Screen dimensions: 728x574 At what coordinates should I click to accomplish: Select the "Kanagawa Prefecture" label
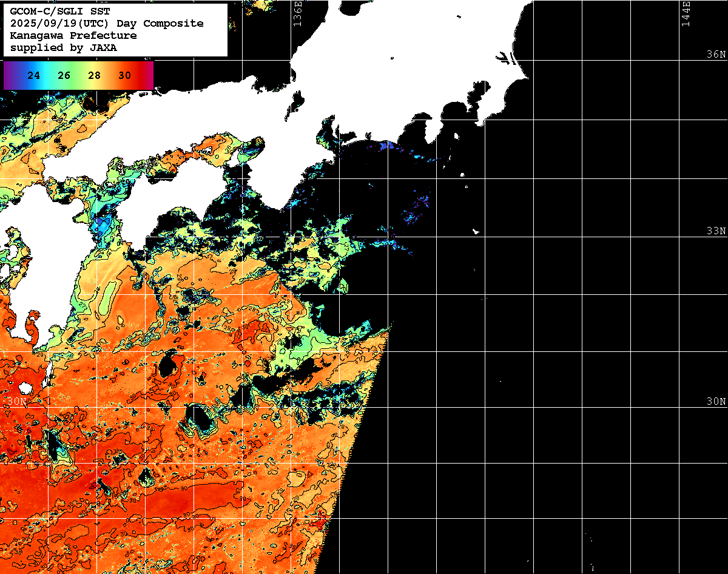73,35
